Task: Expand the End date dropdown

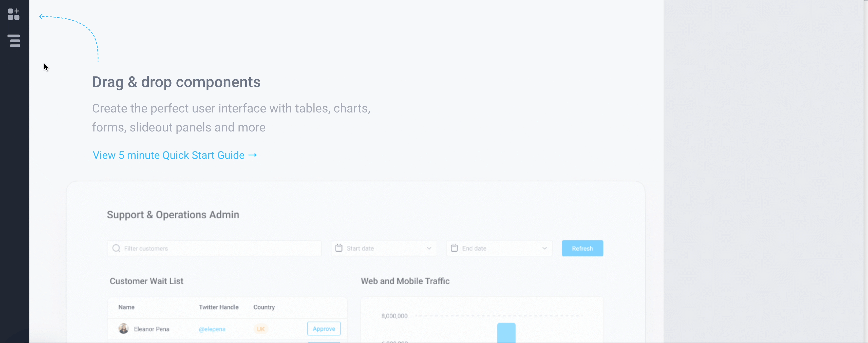Action: tap(544, 248)
